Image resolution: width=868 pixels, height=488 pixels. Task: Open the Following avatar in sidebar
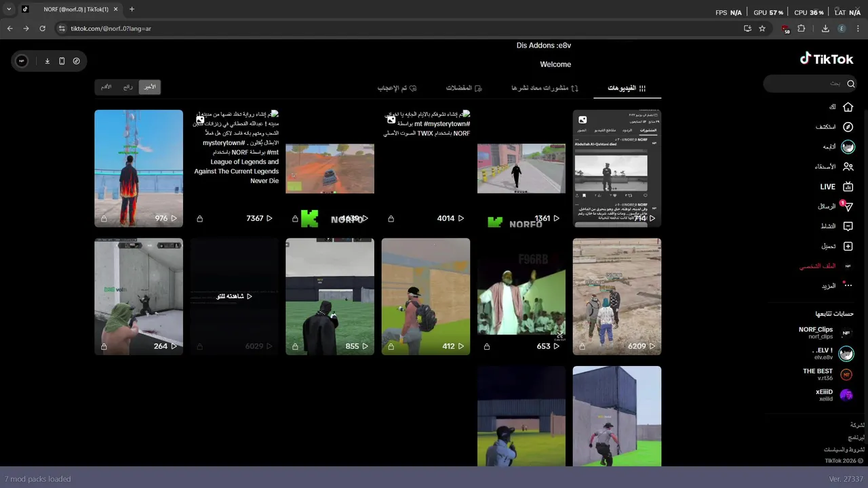(847, 147)
